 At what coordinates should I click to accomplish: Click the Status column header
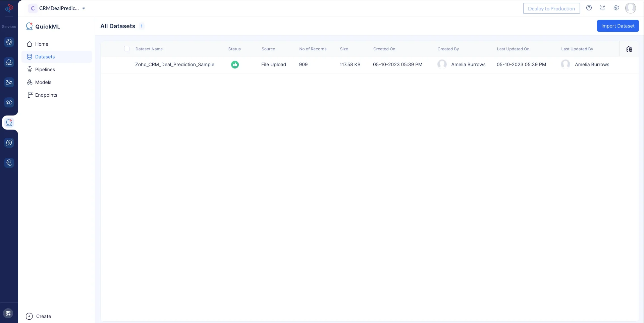[234, 49]
